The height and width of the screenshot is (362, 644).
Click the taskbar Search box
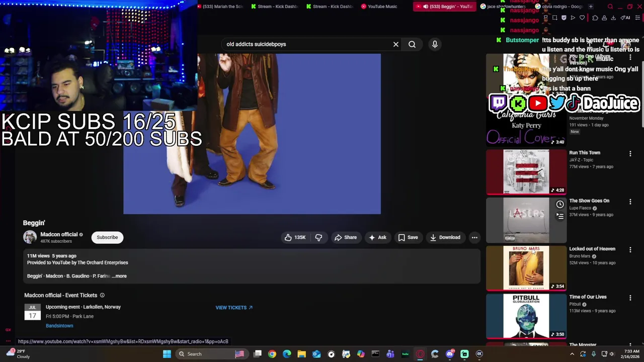click(x=211, y=354)
